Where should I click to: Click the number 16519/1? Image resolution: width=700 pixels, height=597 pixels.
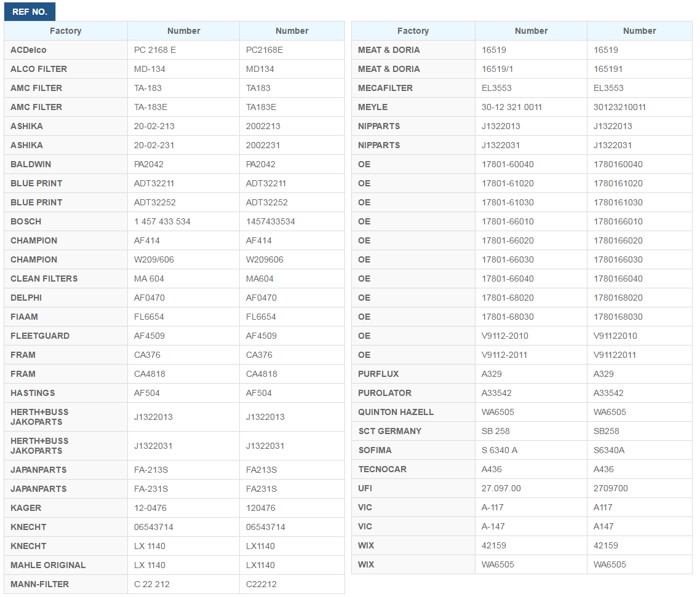click(x=498, y=69)
